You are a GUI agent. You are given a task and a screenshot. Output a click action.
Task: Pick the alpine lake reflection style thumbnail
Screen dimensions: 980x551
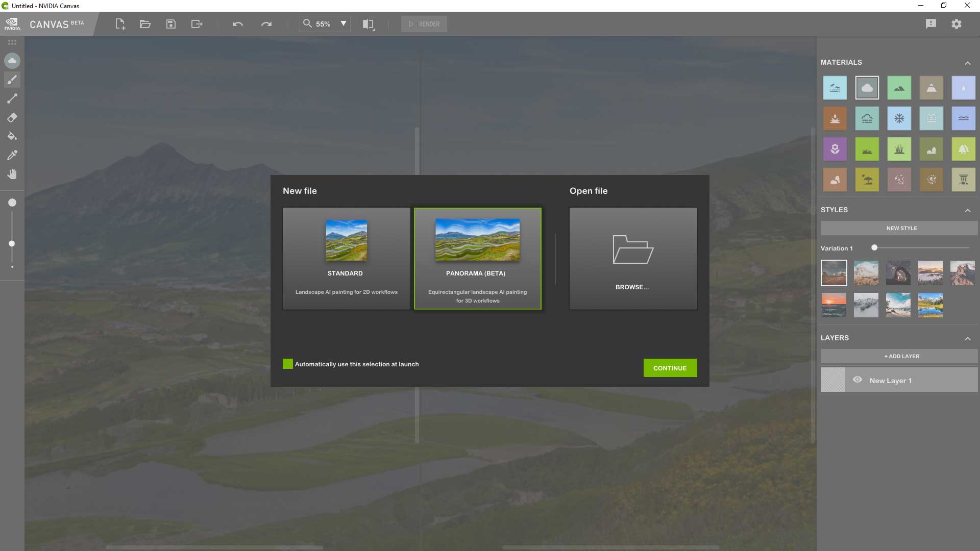(x=930, y=305)
